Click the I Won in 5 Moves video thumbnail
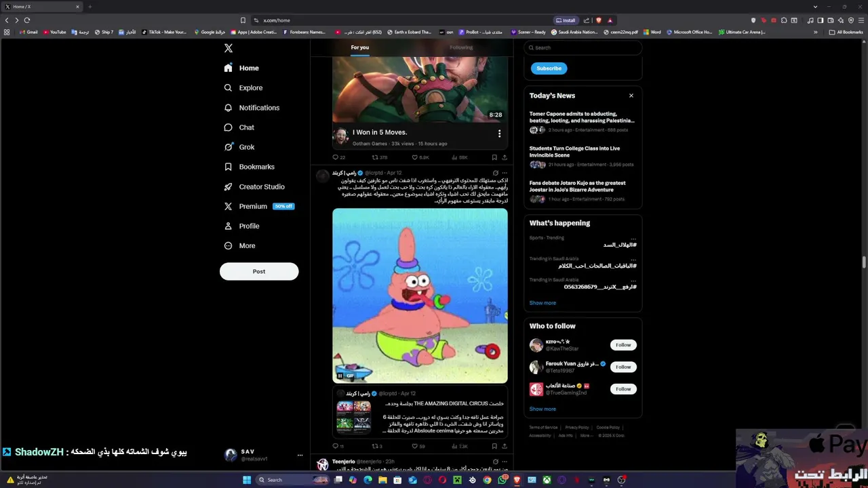Viewport: 868px width, 488px height. [420, 89]
